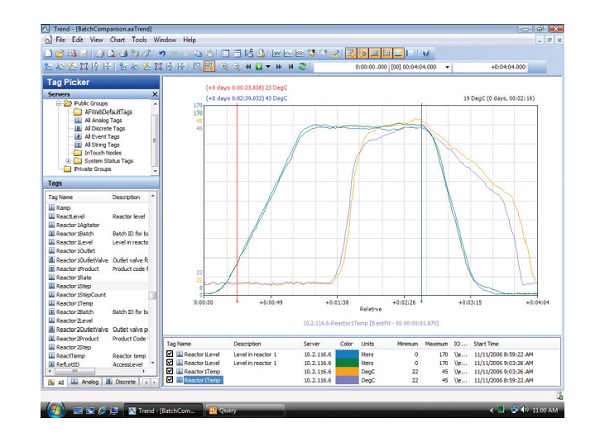Select All Discrete Tags folder
The height and width of the screenshot is (442, 600).
tap(103, 128)
